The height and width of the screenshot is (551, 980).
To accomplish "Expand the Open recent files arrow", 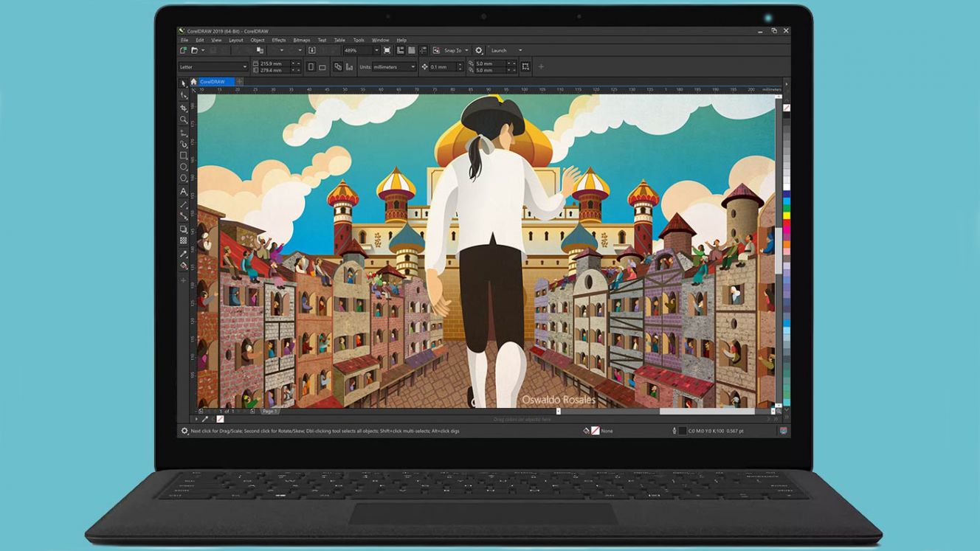I will (203, 50).
